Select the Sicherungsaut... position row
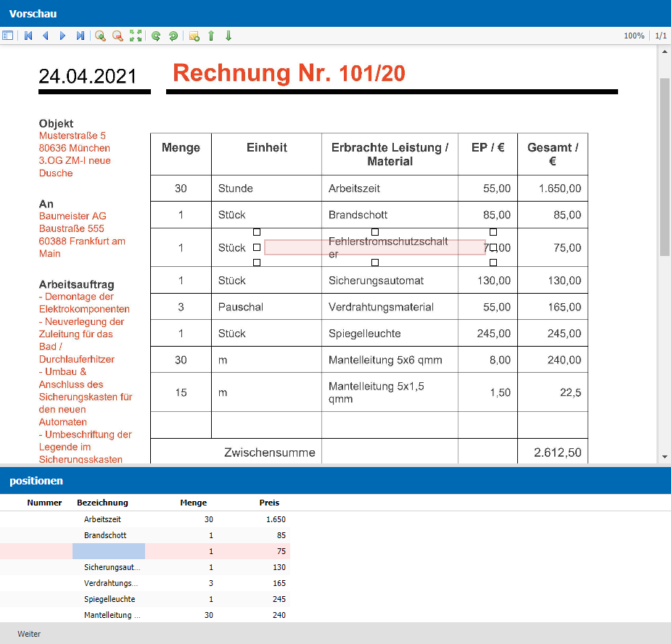Image resolution: width=671 pixels, height=644 pixels. (x=145, y=567)
